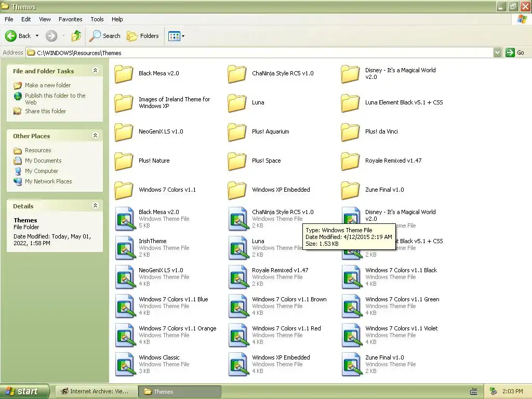The height and width of the screenshot is (399, 532).
Task: Select the Luna folder icon
Action: point(237,103)
